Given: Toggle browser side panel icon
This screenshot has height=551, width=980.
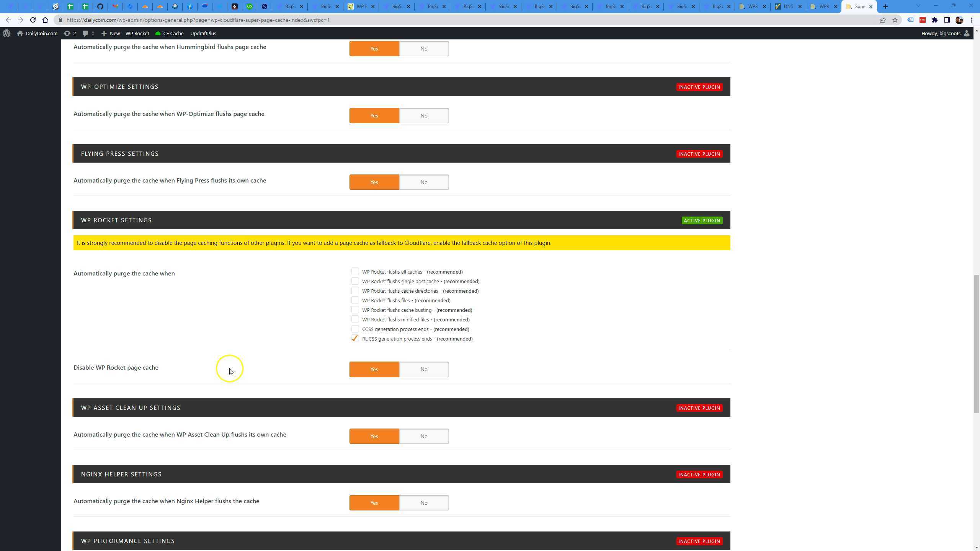Looking at the screenshot, I should pyautogui.click(x=947, y=20).
